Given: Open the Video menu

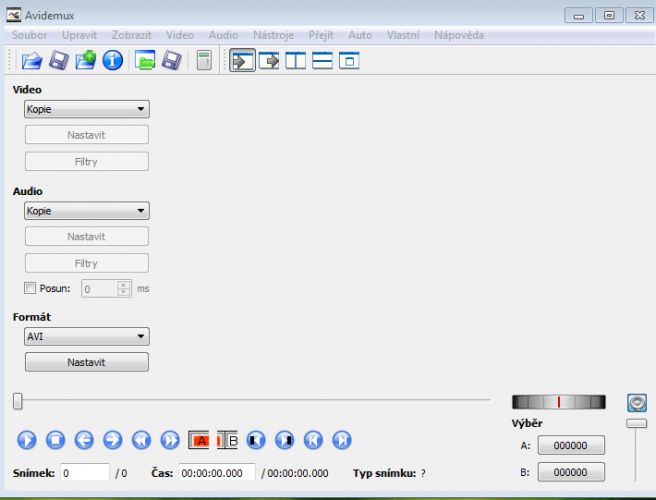Looking at the screenshot, I should [180, 35].
